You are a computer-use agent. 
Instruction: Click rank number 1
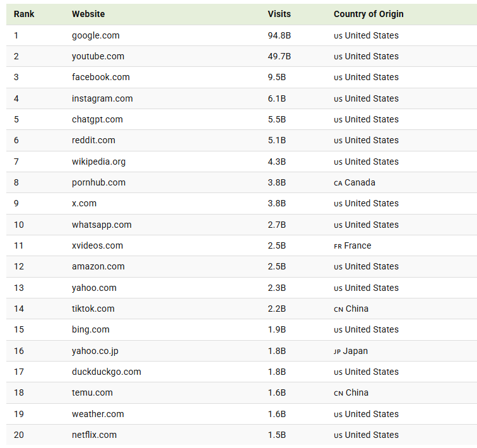(16, 35)
